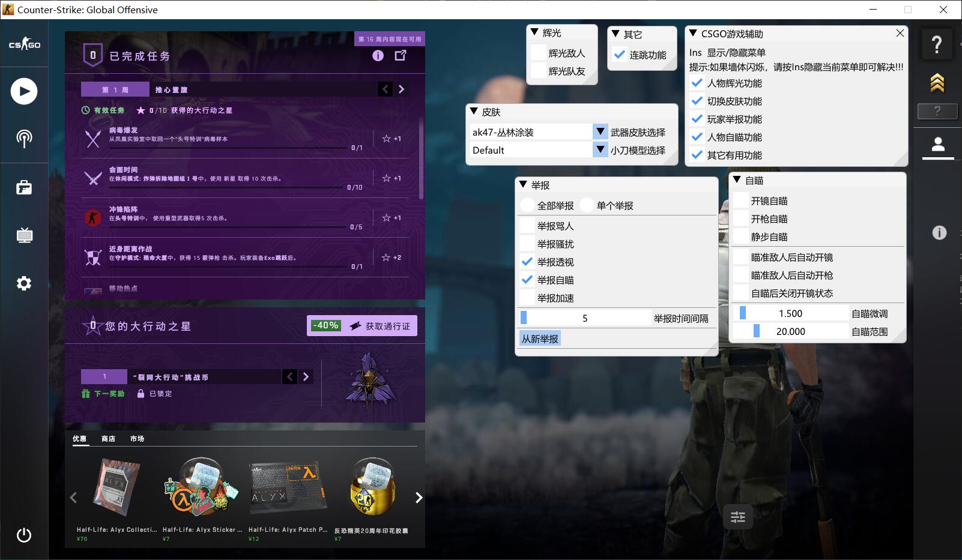Image resolution: width=962 pixels, height=560 pixels.
Task: Click the star reward of 近身距离作战 mission
Action: 392,257
